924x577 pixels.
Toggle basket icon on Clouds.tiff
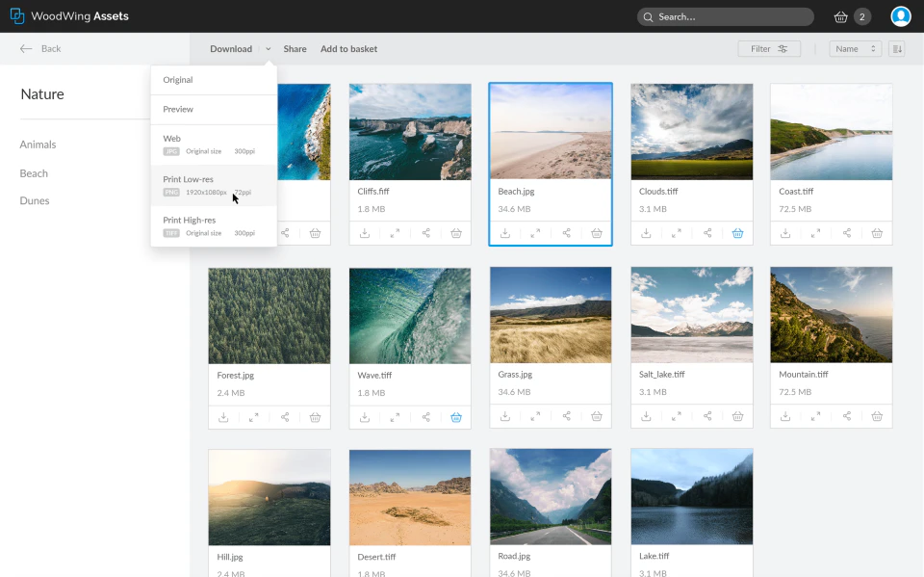(x=737, y=233)
